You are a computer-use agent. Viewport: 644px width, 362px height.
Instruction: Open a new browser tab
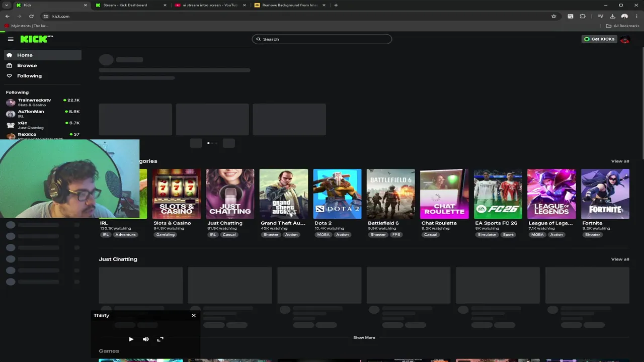336,5
